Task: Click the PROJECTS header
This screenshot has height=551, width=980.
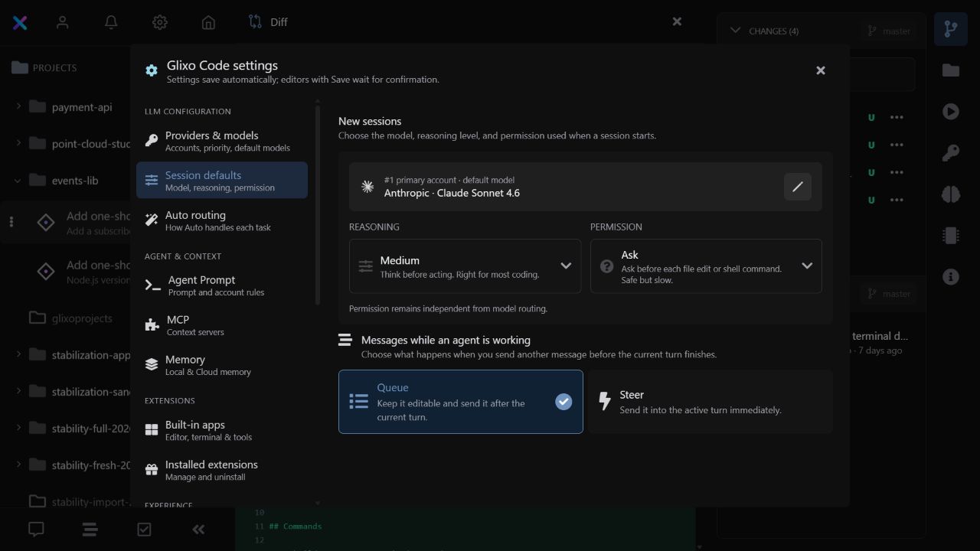Action: (44, 67)
